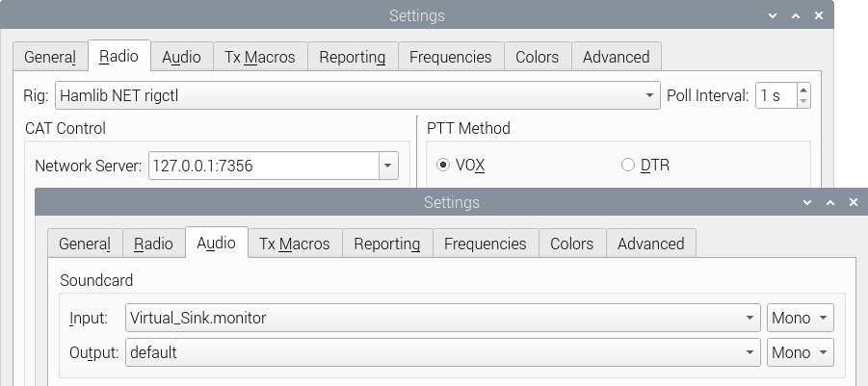
Task: Switch to Tx Macros tab in front window
Action: coord(295,244)
